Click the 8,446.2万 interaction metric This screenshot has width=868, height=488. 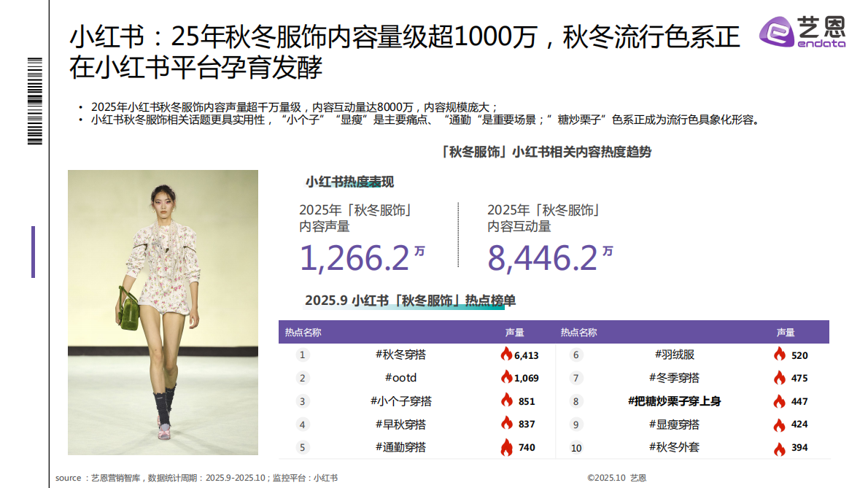click(544, 257)
